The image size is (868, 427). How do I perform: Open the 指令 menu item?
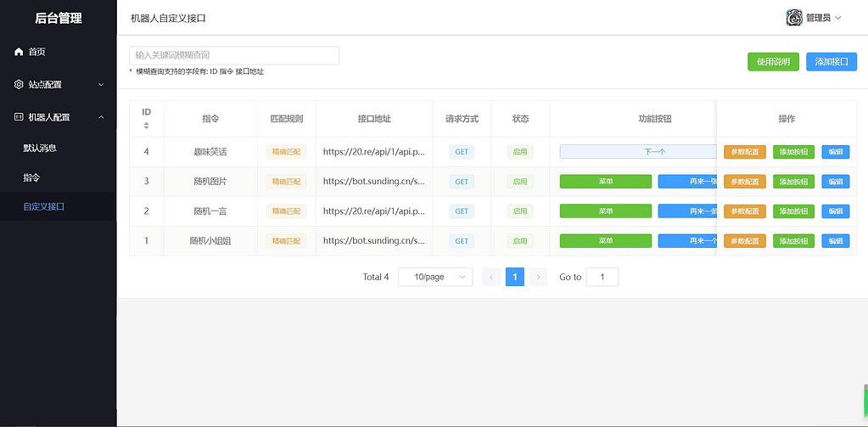[59, 177]
